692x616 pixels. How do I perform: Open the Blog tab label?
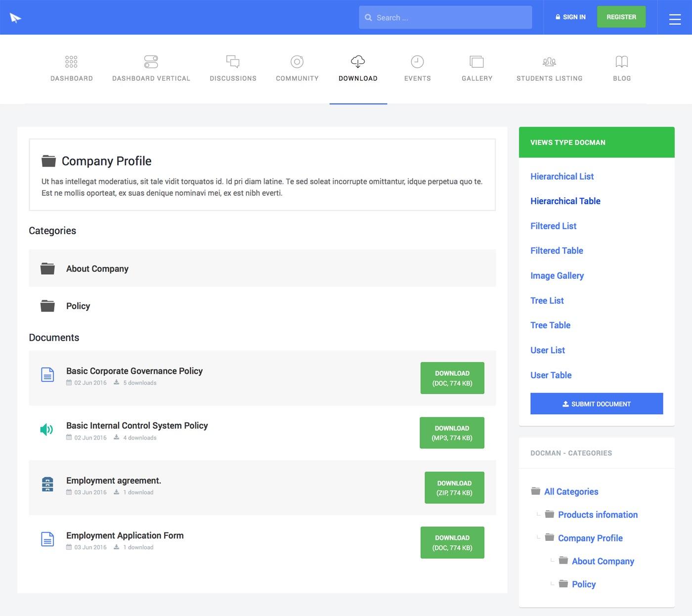[622, 78]
